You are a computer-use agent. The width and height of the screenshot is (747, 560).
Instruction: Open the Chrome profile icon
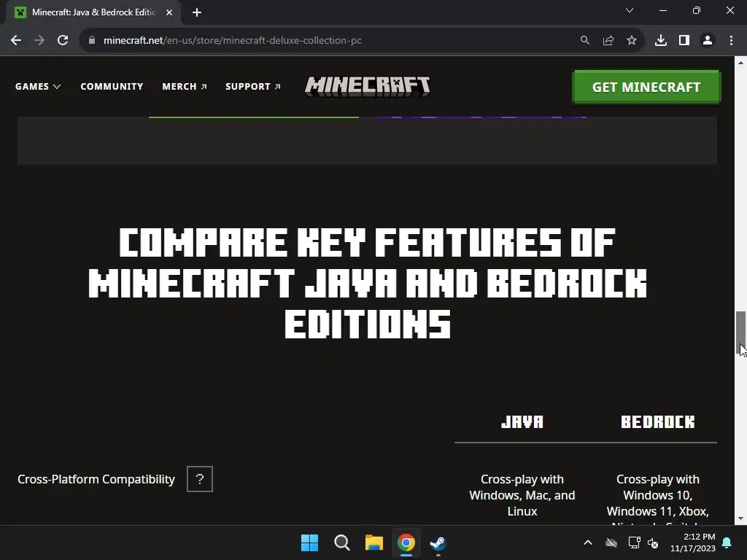(708, 41)
